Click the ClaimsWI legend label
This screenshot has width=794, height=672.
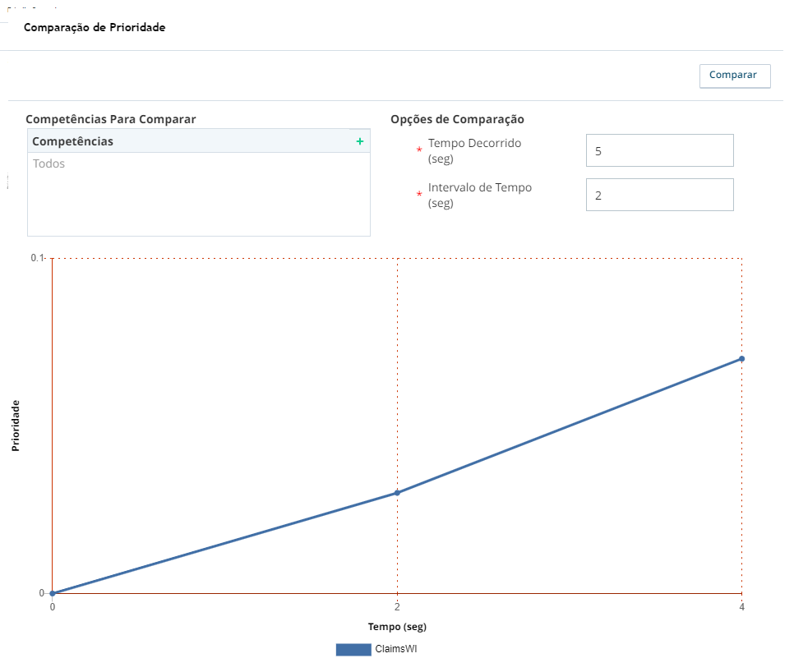[x=396, y=649]
